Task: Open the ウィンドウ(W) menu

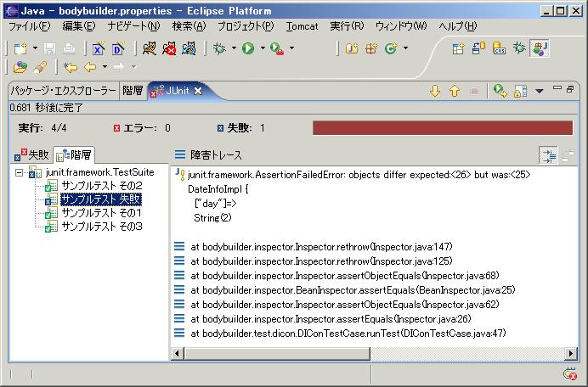Action: (x=401, y=26)
